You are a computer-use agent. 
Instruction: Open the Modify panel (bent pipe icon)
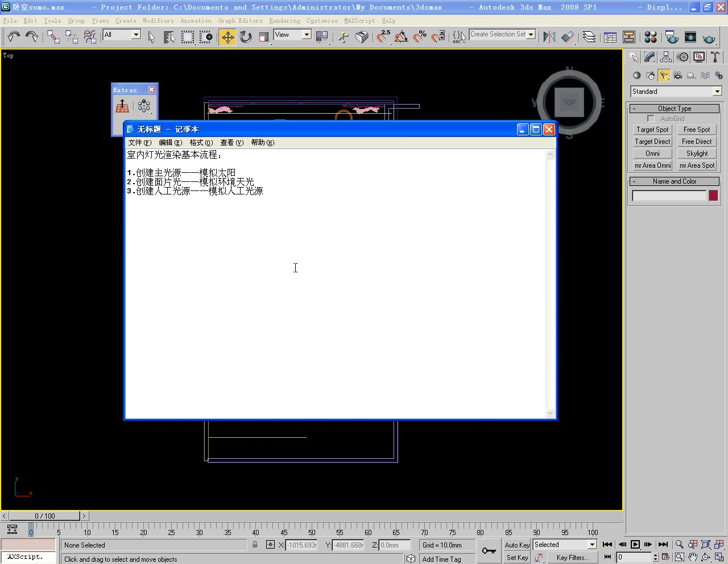(x=648, y=56)
